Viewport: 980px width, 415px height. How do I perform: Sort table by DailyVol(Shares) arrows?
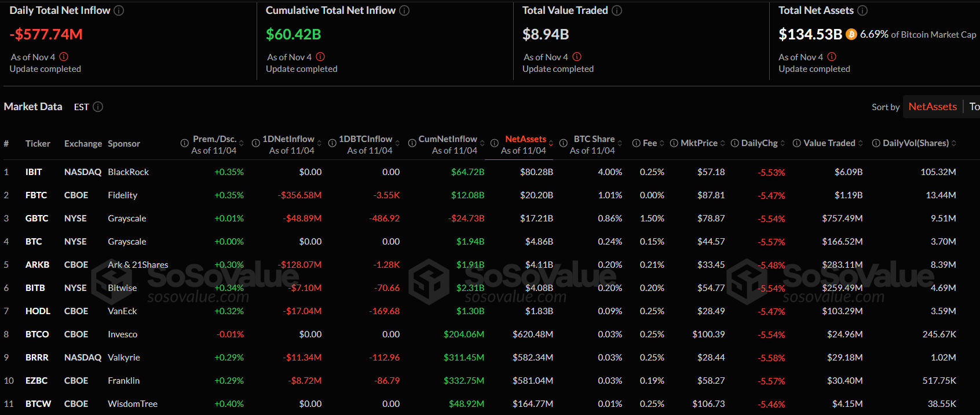point(954,143)
